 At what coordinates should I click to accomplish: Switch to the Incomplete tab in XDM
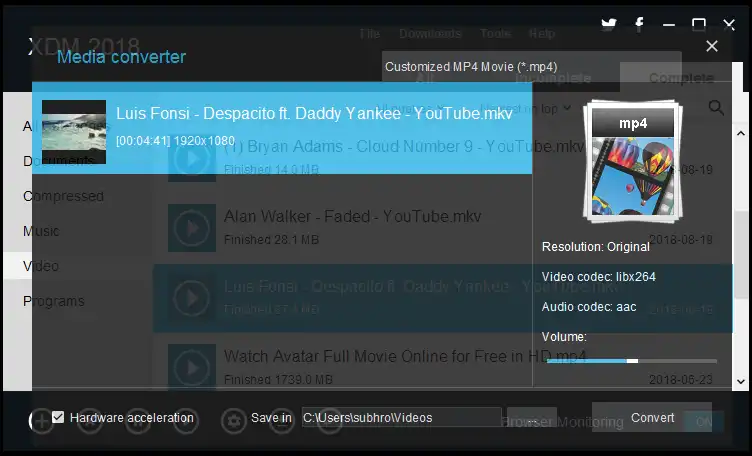(553, 78)
